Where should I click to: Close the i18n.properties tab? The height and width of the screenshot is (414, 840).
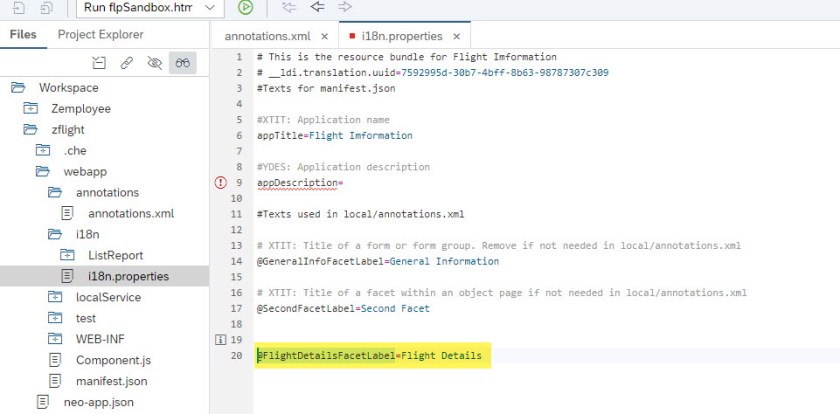[x=456, y=36]
